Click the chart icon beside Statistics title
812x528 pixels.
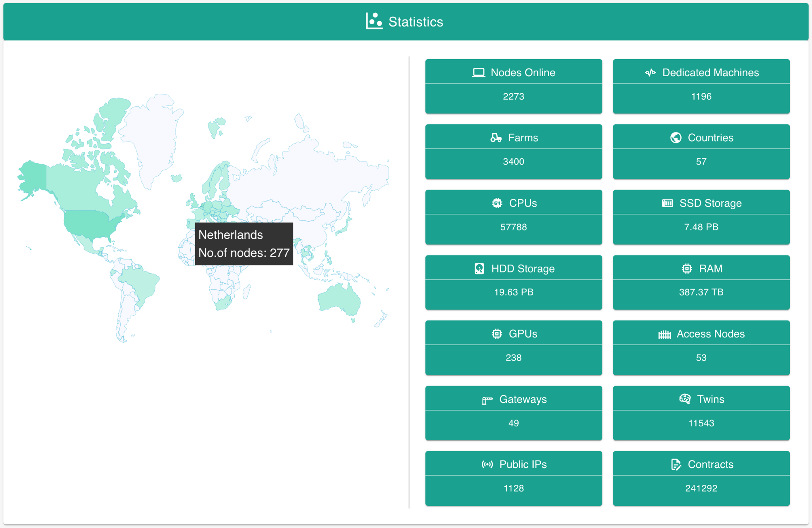[374, 21]
